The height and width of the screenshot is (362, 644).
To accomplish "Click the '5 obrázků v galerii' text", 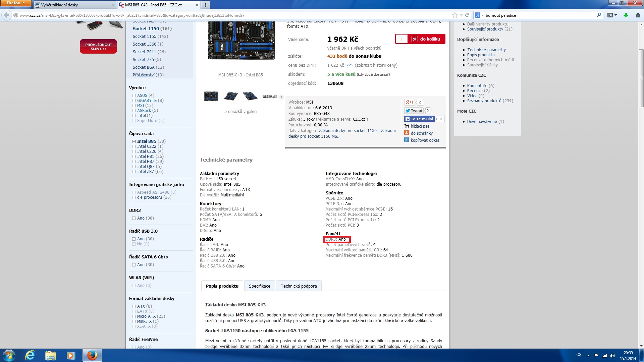I will pyautogui.click(x=240, y=112).
